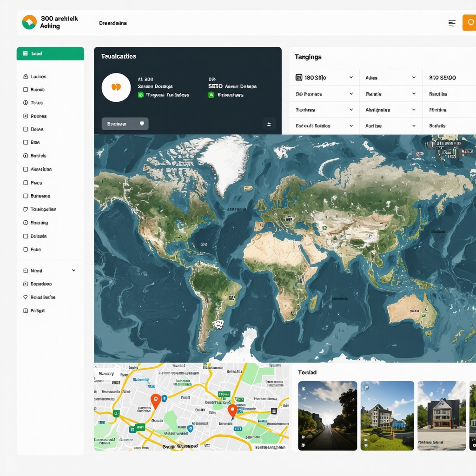
Task: Click the Ntaed sidebar icon
Action: 26,271
